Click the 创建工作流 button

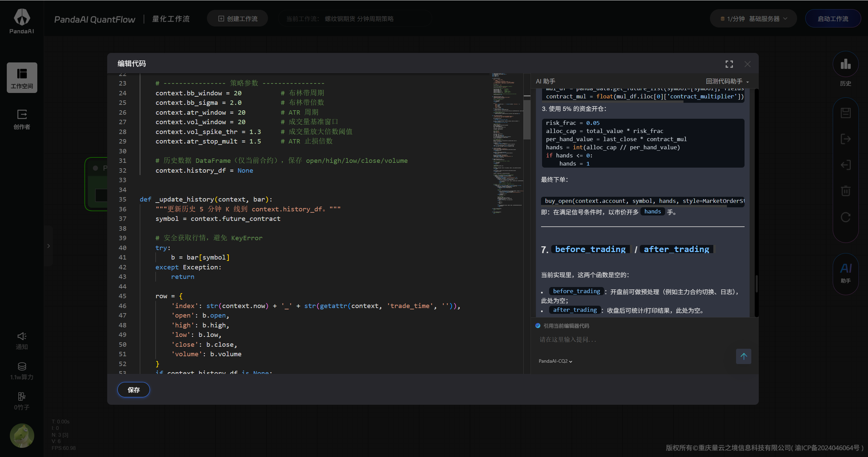click(237, 19)
